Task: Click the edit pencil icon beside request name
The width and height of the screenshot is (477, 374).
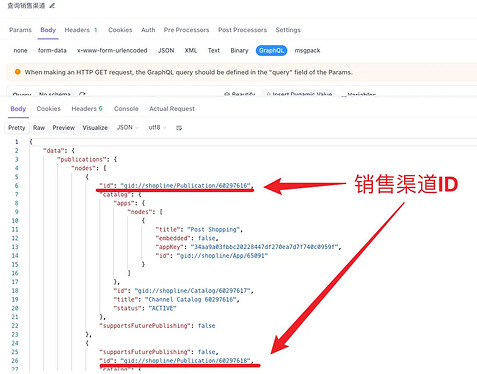Action: point(52,6)
